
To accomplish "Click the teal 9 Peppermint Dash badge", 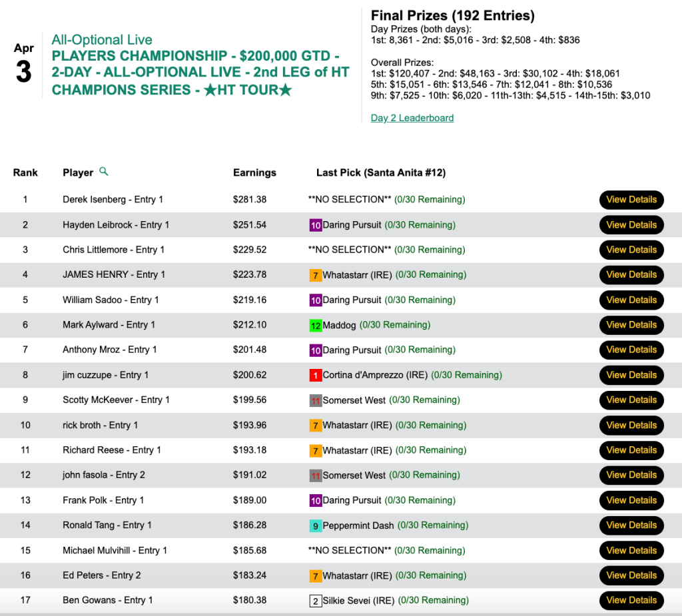I will pyautogui.click(x=316, y=525).
